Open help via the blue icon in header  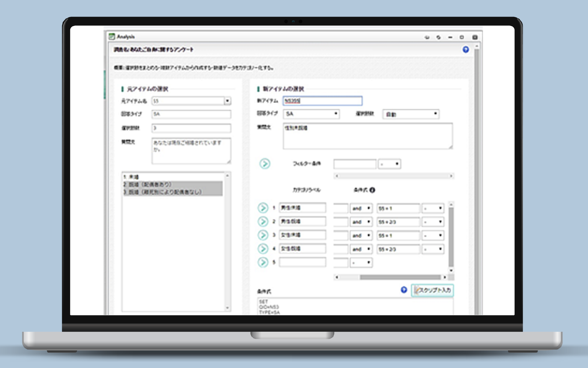[x=465, y=50]
